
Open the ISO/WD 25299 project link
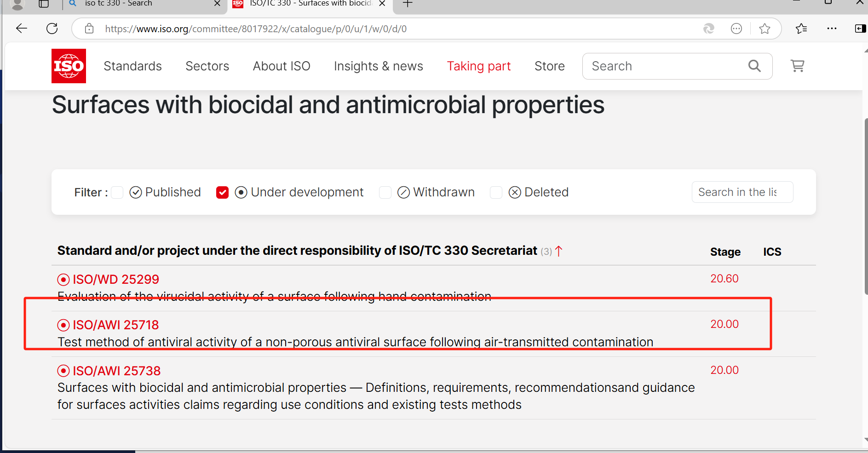[x=116, y=279]
